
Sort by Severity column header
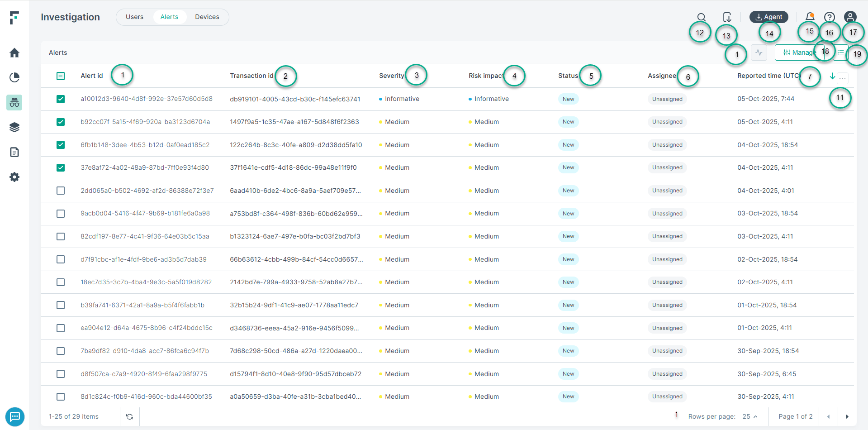pyautogui.click(x=391, y=76)
